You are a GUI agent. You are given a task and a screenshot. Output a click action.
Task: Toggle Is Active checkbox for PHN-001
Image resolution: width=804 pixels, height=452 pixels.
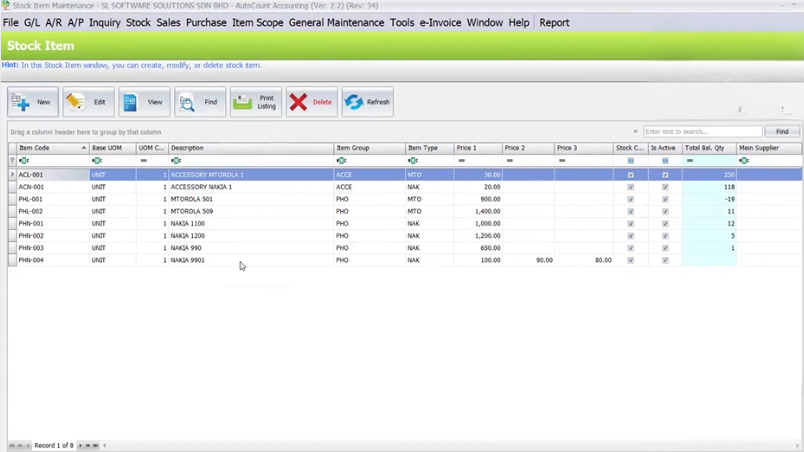tap(665, 223)
